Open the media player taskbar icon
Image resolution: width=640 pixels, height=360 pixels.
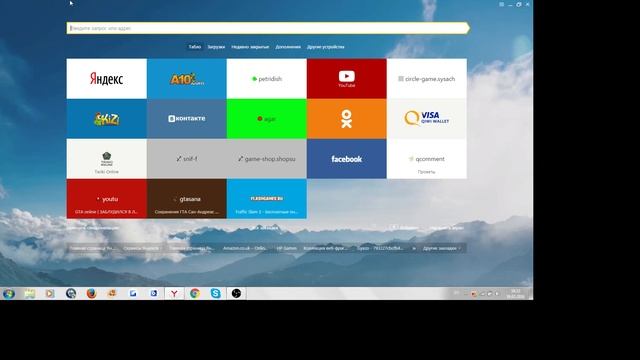pos(50,293)
